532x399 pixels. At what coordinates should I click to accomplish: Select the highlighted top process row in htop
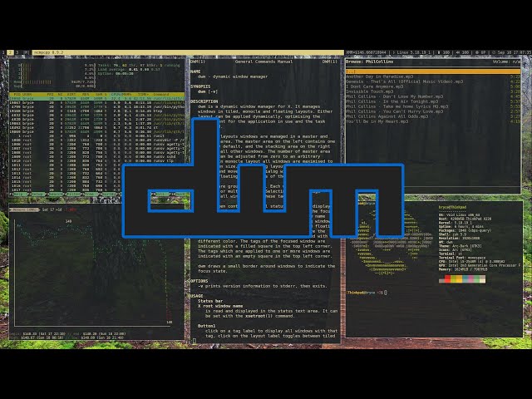[97, 98]
